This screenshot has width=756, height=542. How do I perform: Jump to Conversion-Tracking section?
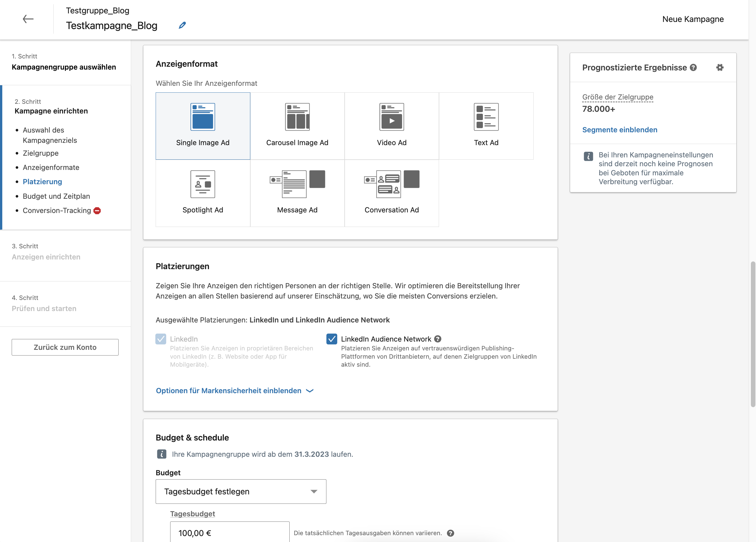[x=57, y=211]
